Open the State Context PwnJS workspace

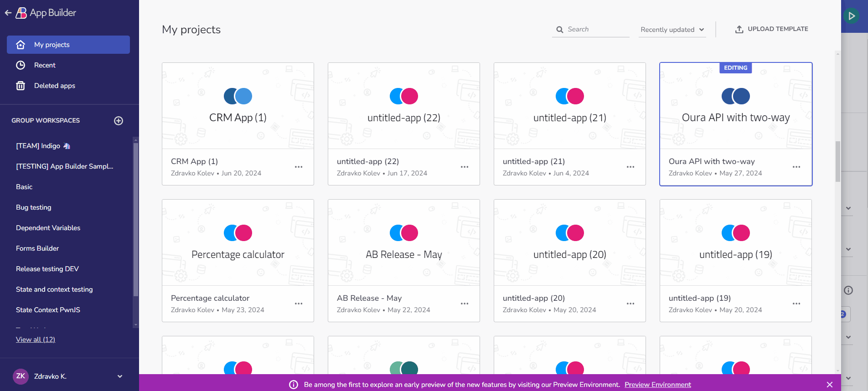pyautogui.click(x=48, y=310)
